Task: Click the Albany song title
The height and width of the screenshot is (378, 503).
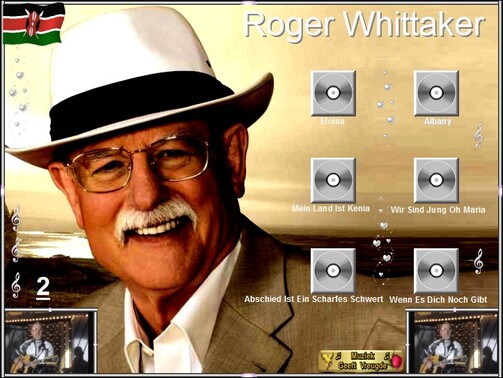Action: 437,121
